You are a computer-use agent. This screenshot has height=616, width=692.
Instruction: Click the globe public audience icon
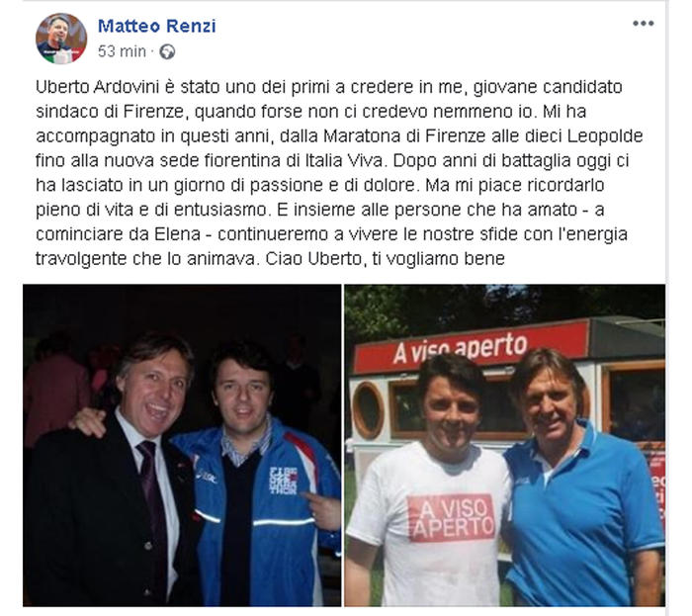tap(167, 52)
